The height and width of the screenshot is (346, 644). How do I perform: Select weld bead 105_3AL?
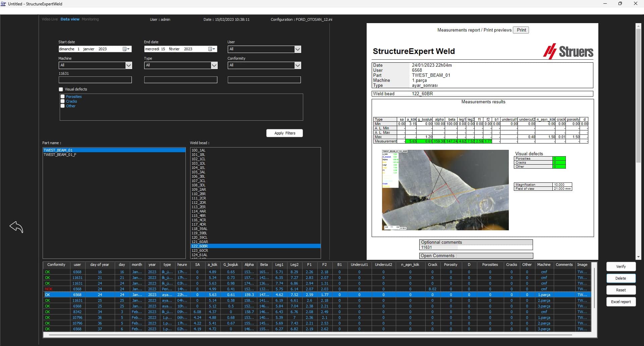click(255, 172)
